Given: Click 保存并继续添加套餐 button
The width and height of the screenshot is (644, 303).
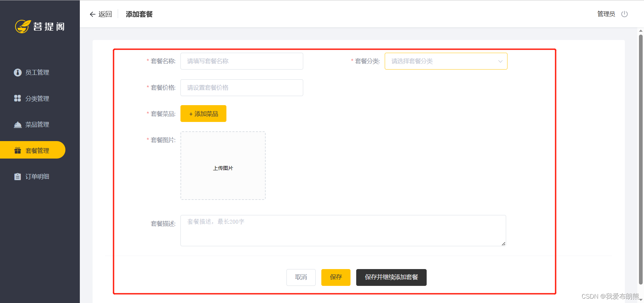Looking at the screenshot, I should click(391, 277).
